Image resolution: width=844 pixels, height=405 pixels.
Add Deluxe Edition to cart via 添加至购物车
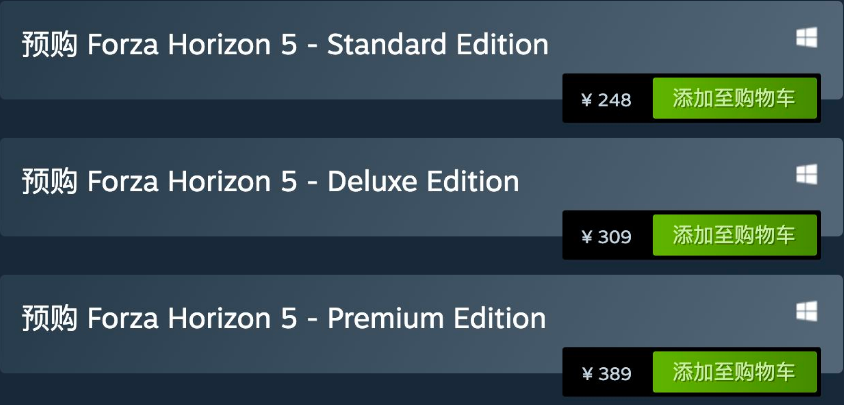tap(735, 235)
